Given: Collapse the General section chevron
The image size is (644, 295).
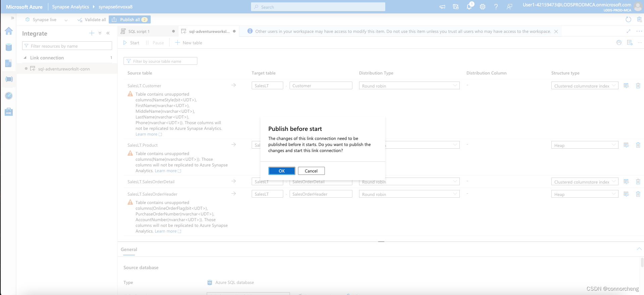Looking at the screenshot, I should [639, 249].
